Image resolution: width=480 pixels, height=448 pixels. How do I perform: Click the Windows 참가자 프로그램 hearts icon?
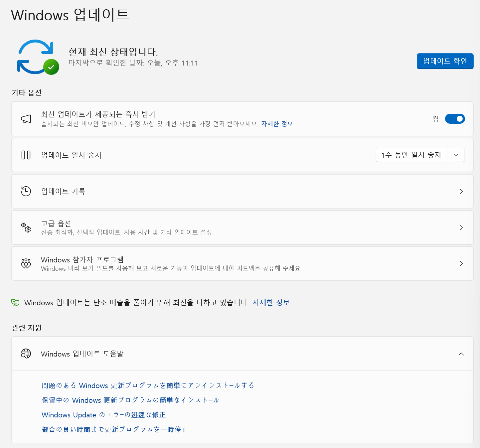pyautogui.click(x=26, y=263)
